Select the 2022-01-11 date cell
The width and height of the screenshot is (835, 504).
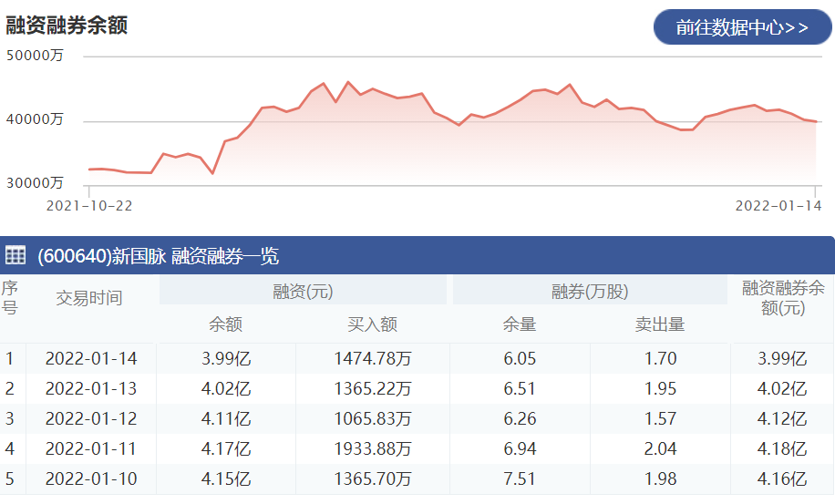tap(91, 448)
